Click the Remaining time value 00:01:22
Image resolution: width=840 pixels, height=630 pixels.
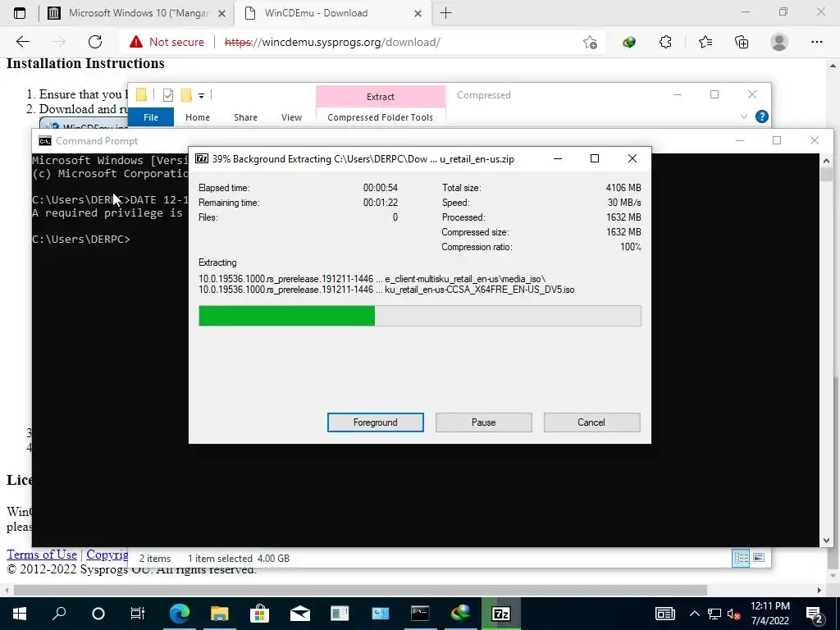[x=381, y=203]
